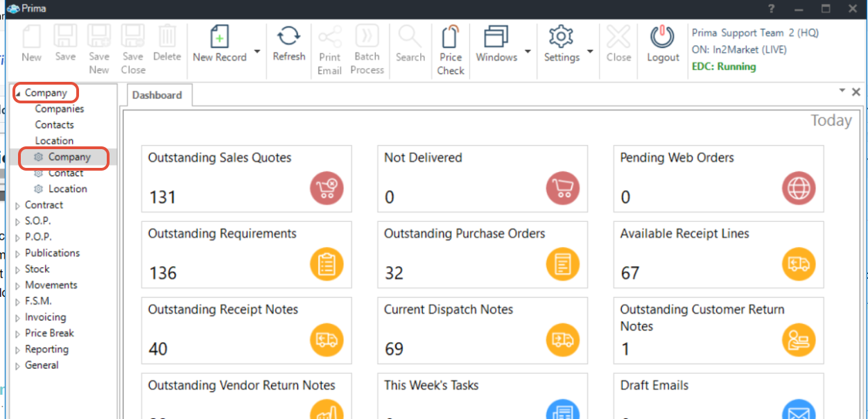The image size is (868, 419).
Task: Click the 131 sales quotes count
Action: click(x=162, y=198)
